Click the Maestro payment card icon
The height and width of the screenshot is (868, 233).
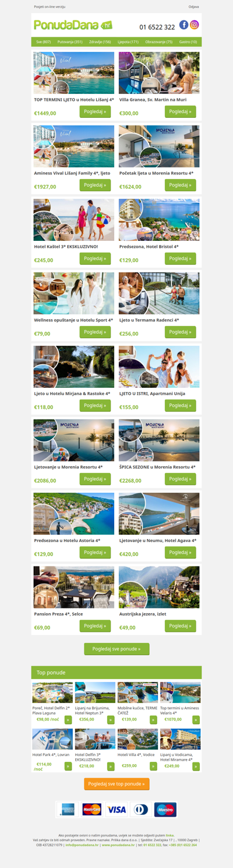[165, 810]
